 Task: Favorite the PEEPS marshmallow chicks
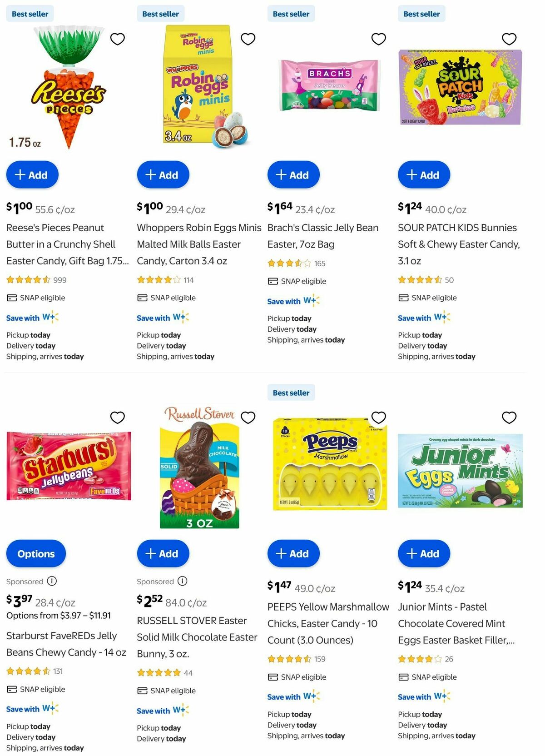(379, 417)
